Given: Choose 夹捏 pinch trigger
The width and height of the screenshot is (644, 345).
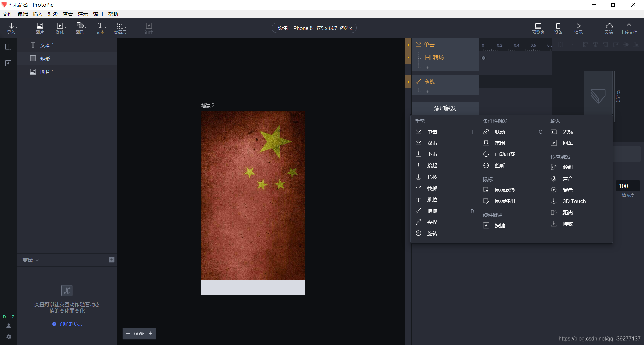Looking at the screenshot, I should (x=444, y=222).
